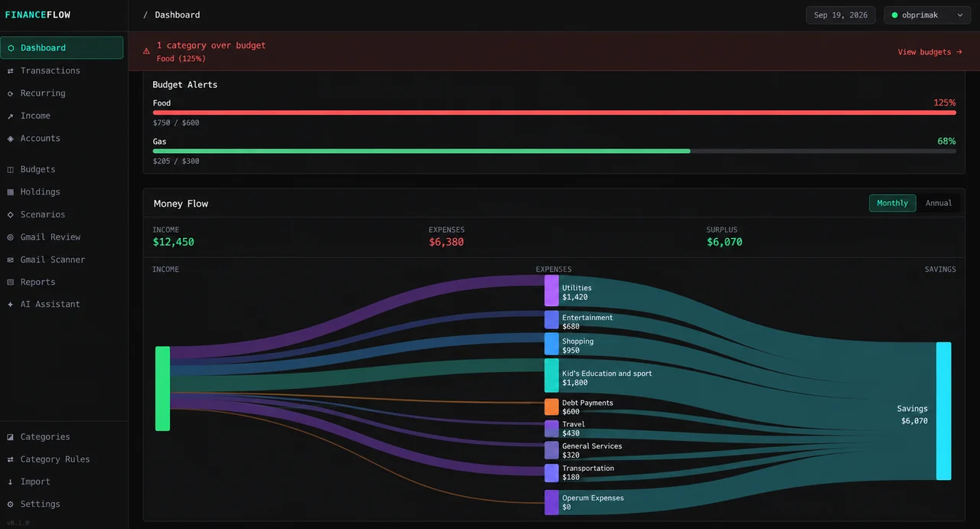Open the obprimak user dropdown
This screenshot has width=980, height=529.
[x=927, y=15]
